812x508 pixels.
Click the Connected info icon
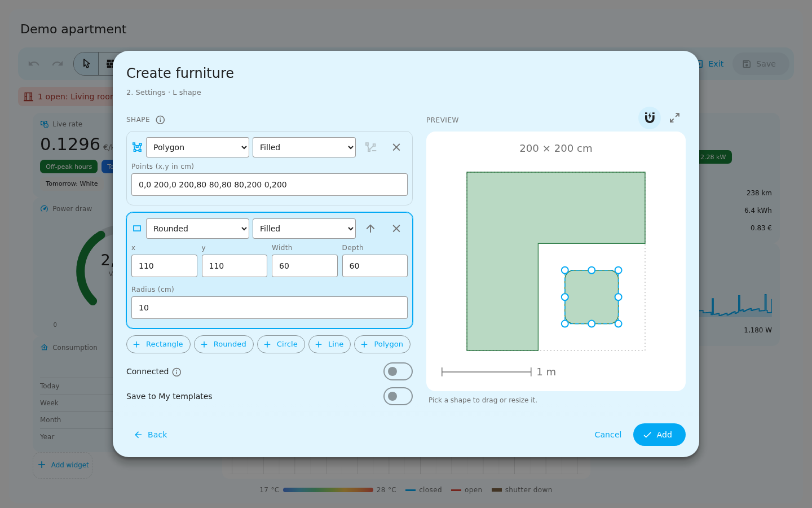point(176,372)
